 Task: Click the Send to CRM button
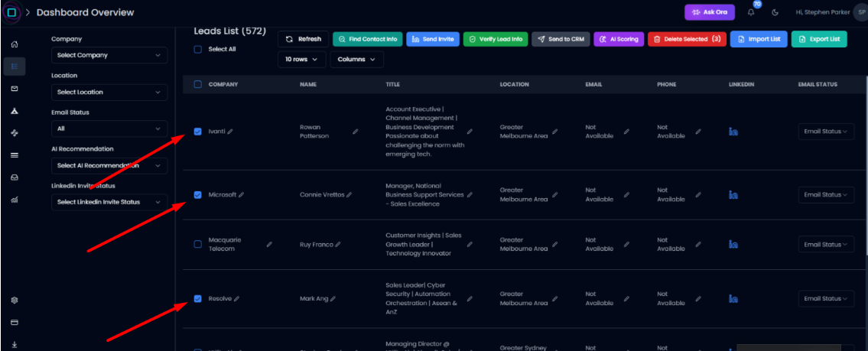(561, 39)
